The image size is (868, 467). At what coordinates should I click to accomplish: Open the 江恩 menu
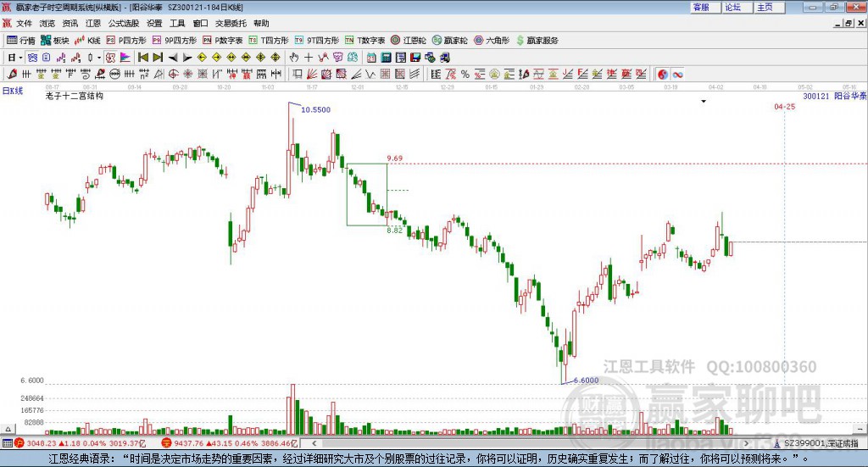pyautogui.click(x=93, y=23)
